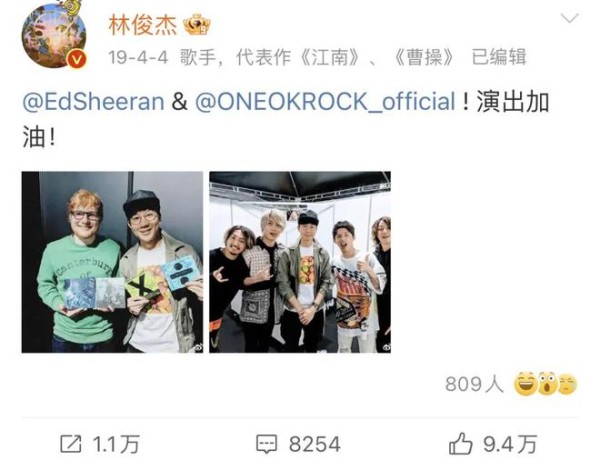Open the photo with green sweater
The width and height of the screenshot is (600, 470).
[112, 262]
